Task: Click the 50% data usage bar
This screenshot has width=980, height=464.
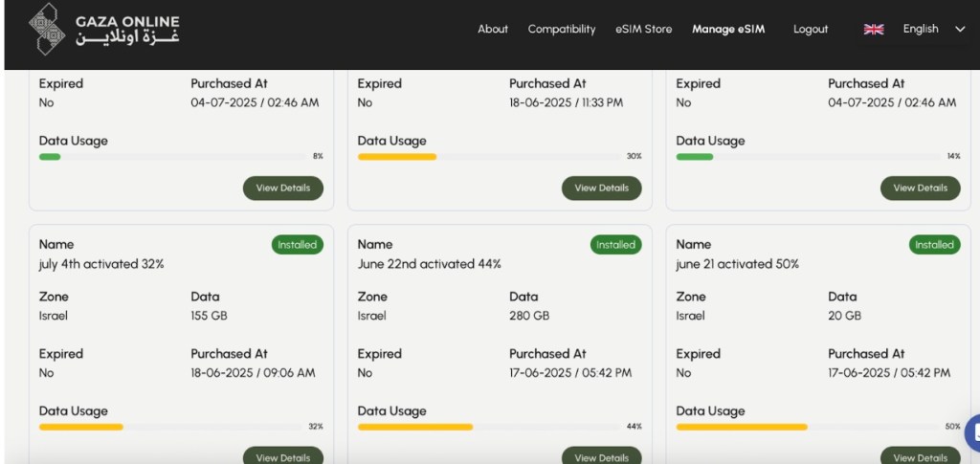Action: [807, 427]
